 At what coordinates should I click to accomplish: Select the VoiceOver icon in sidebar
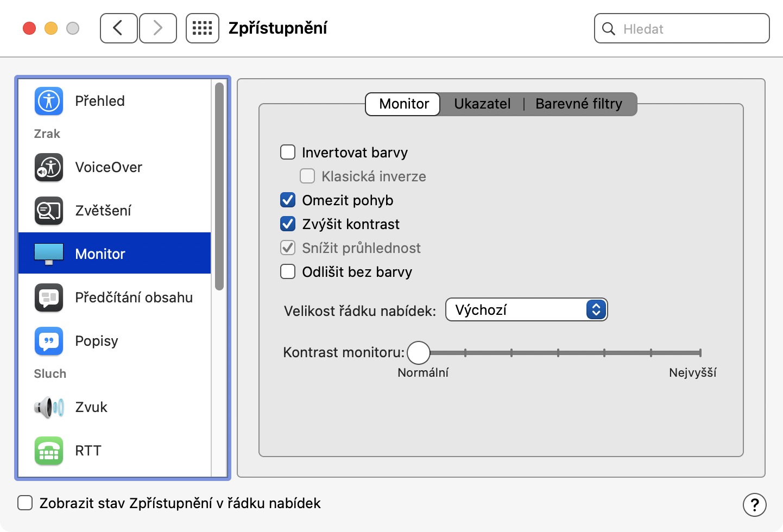49,167
